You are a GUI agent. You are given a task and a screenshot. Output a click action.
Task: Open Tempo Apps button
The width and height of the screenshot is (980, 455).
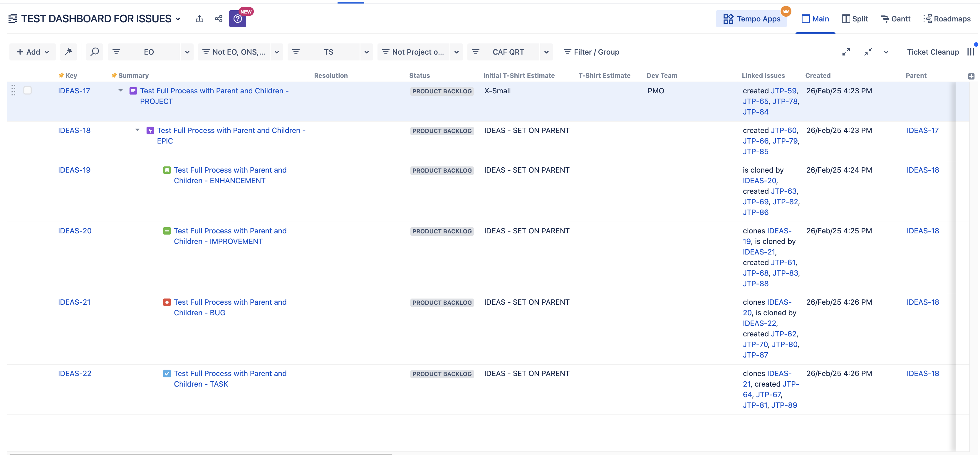(751, 19)
